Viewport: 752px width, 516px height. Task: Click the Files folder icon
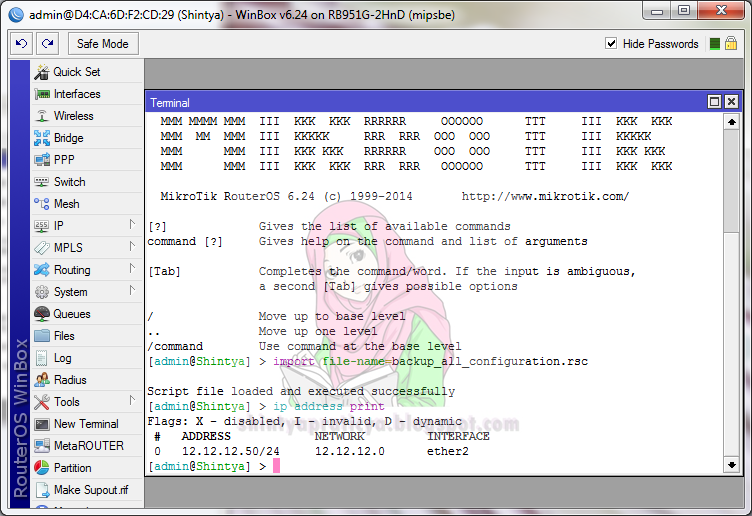42,336
